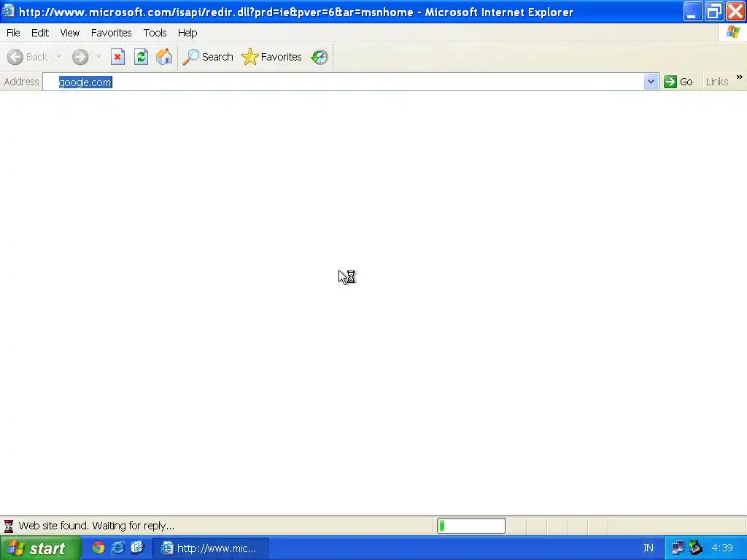Click the 'Web site found. Waiting for reply...' status
The width and height of the screenshot is (747, 560).
(96, 526)
